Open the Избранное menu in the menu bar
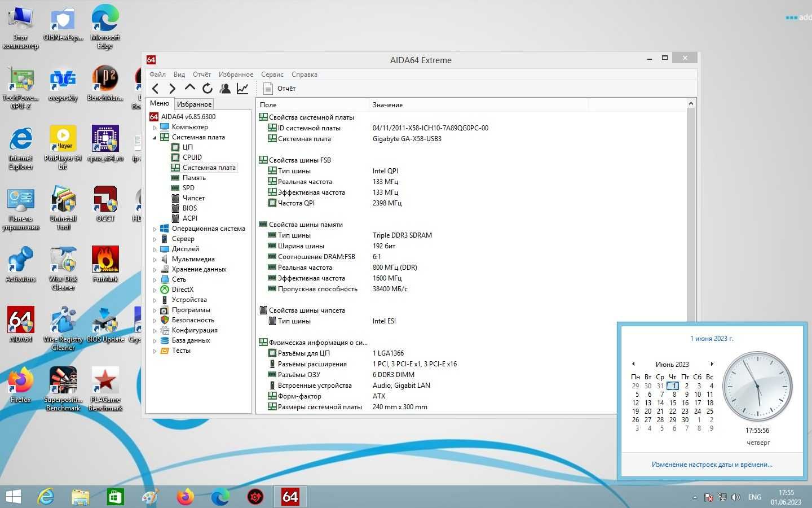 [236, 75]
